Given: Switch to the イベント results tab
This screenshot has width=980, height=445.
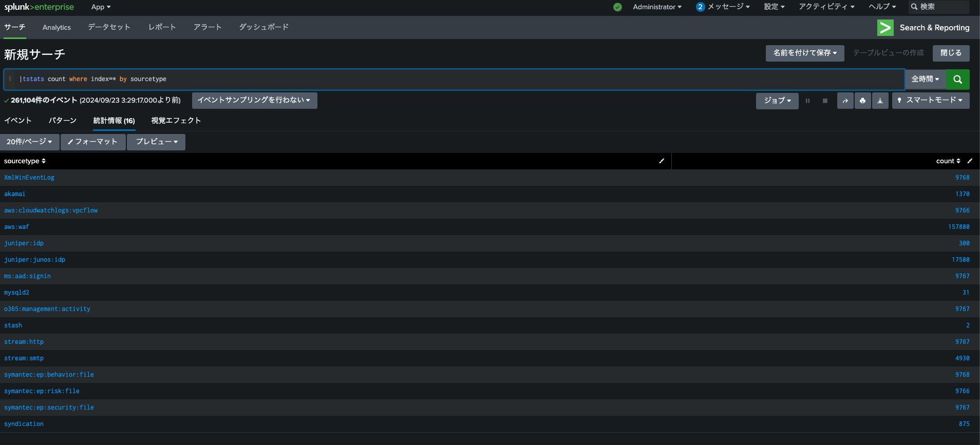Looking at the screenshot, I should click(x=18, y=121).
